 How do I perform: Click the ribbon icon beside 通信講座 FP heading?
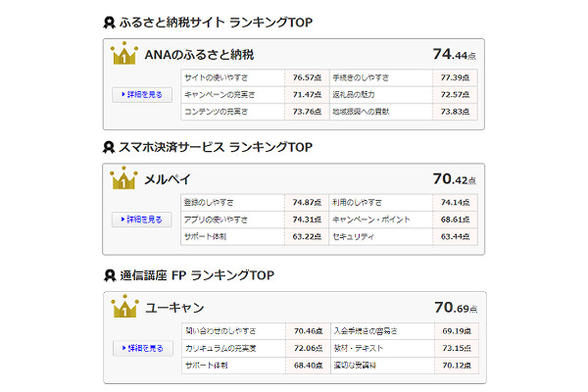(109, 273)
